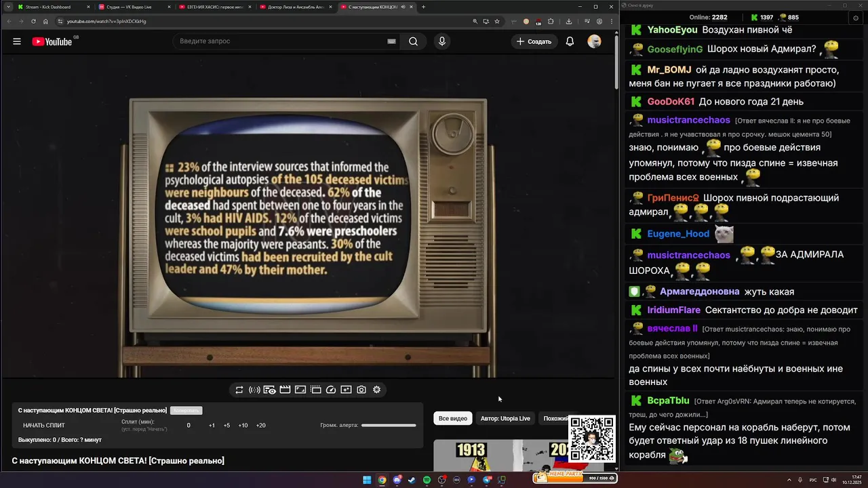The height and width of the screenshot is (488, 868).
Task: Go to the YouTube home logo
Action: 52,41
